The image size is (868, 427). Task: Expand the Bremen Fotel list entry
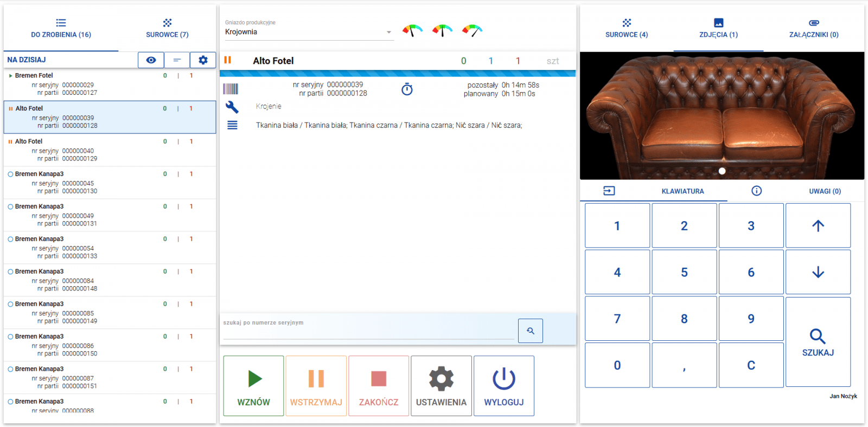(x=10, y=76)
